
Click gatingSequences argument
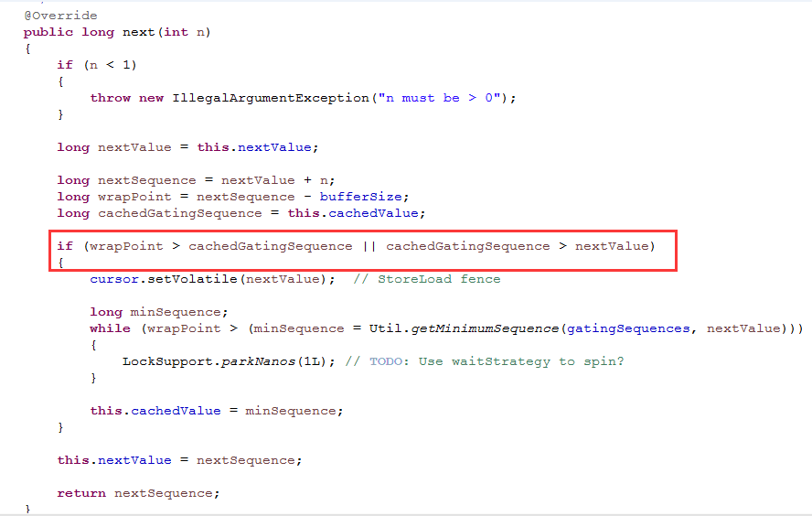[628, 328]
